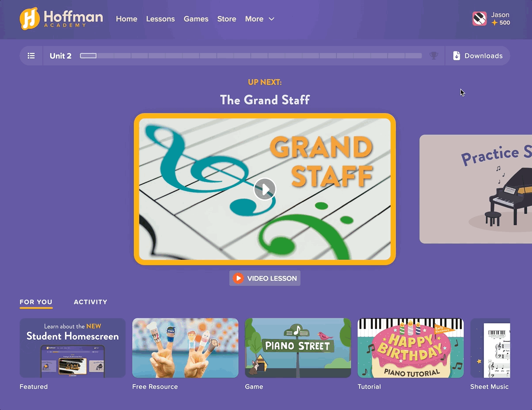Open the More navigation dropdown
Screen dimensions: 532x410
(x=260, y=19)
